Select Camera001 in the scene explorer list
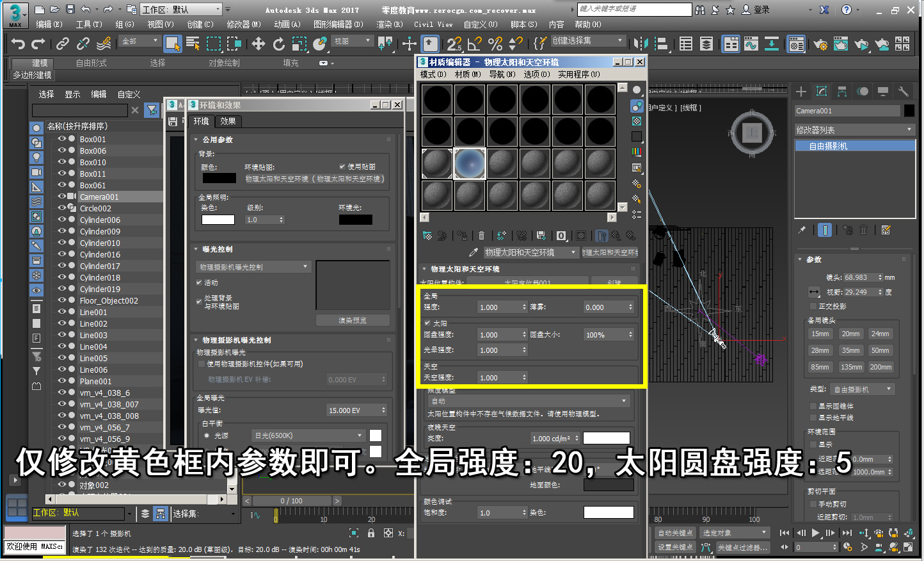This screenshot has height=561, width=924. pyautogui.click(x=99, y=197)
